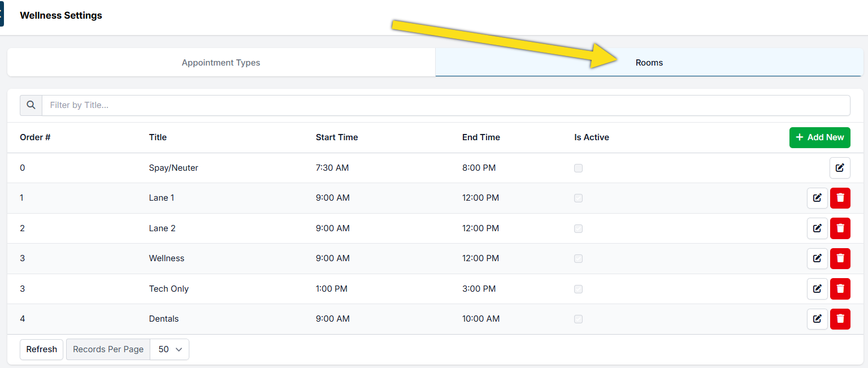This screenshot has height=368, width=868.
Task: Switch to the Appointment Types tab
Action: (221, 63)
